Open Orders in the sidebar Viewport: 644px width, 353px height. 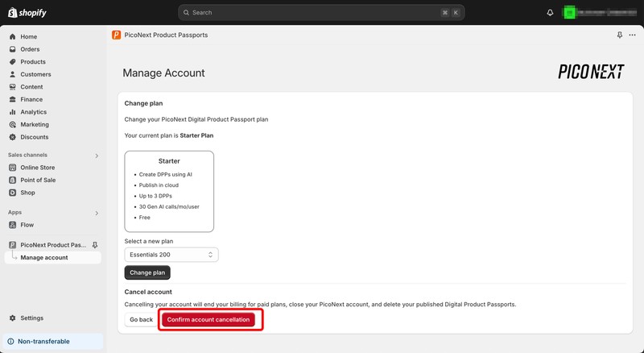pos(30,49)
